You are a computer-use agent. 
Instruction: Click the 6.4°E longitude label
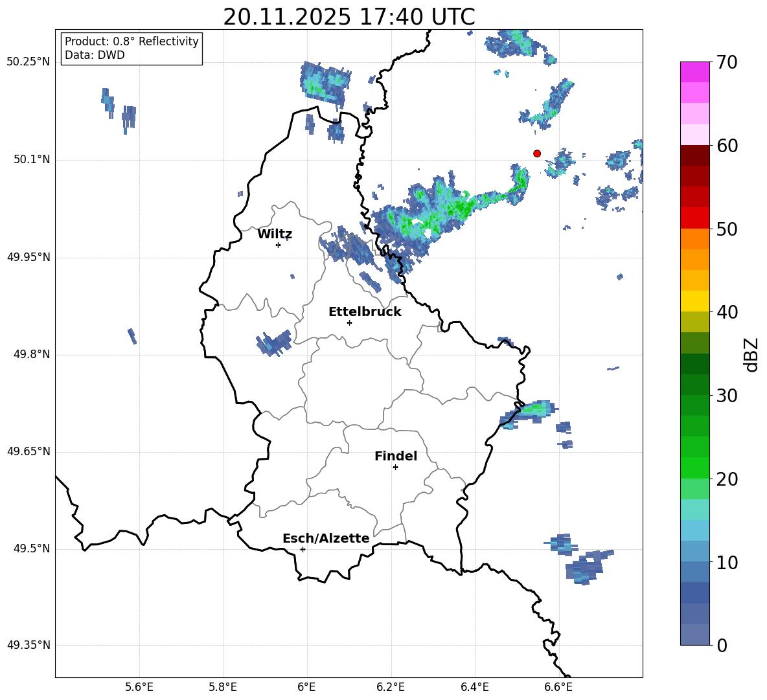(474, 687)
